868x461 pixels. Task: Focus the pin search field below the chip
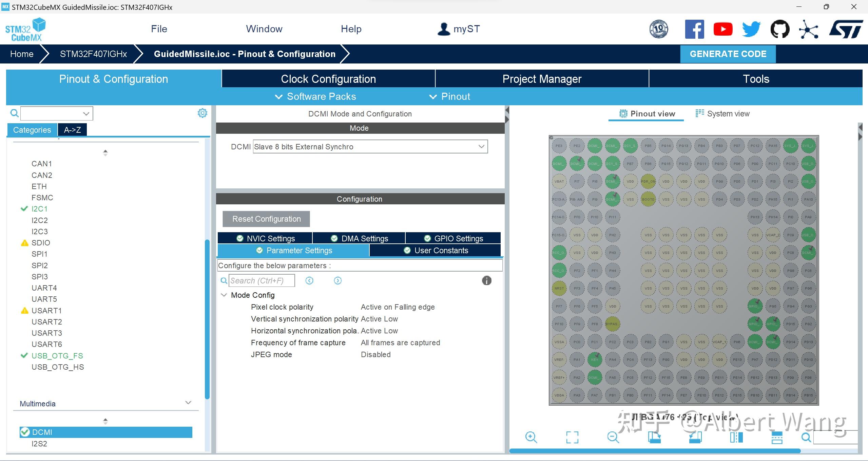[x=835, y=437]
